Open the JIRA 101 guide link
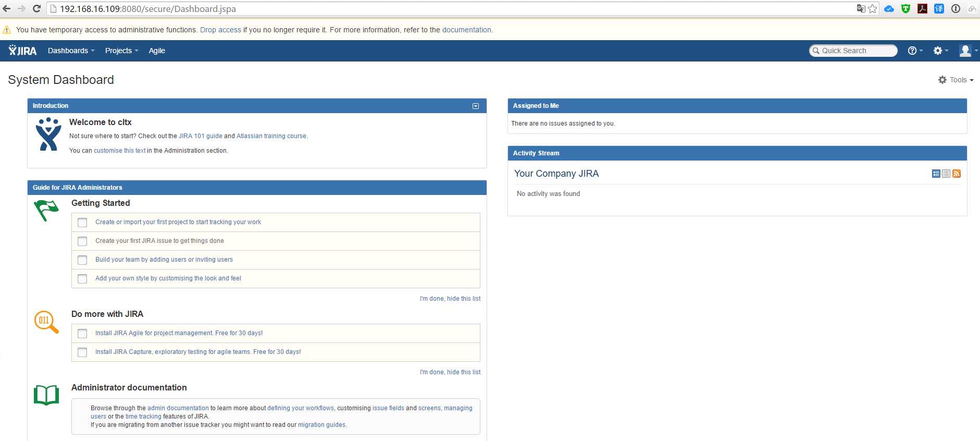Viewport: 980px width, 441px height. click(201, 136)
